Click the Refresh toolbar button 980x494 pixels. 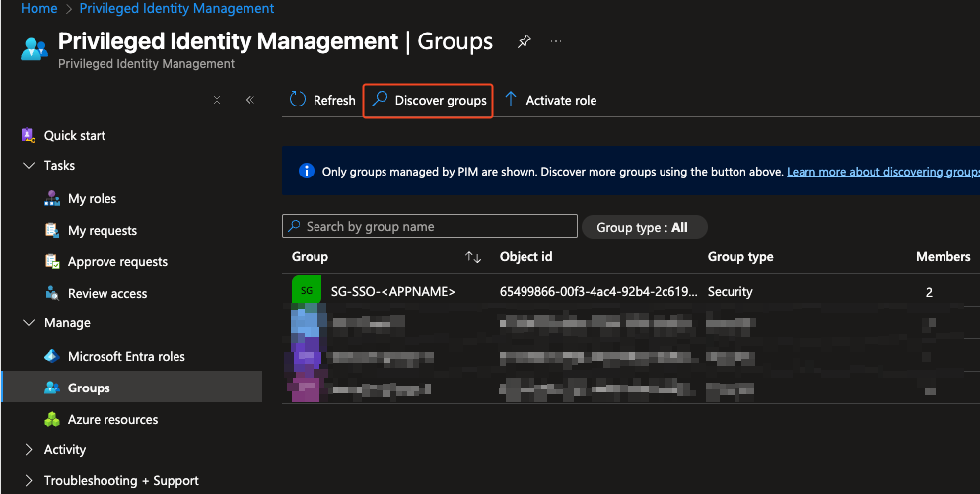[x=322, y=100]
